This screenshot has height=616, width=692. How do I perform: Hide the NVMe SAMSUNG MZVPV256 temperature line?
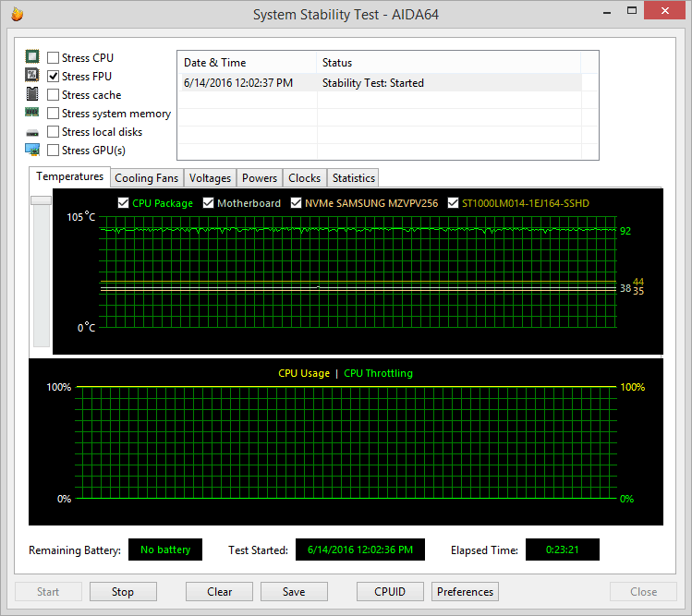point(297,203)
